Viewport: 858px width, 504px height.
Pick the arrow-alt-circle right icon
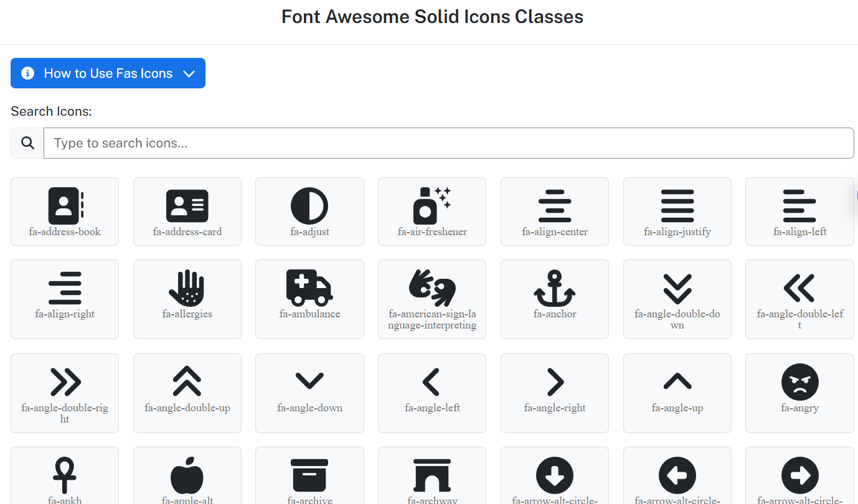(x=800, y=476)
